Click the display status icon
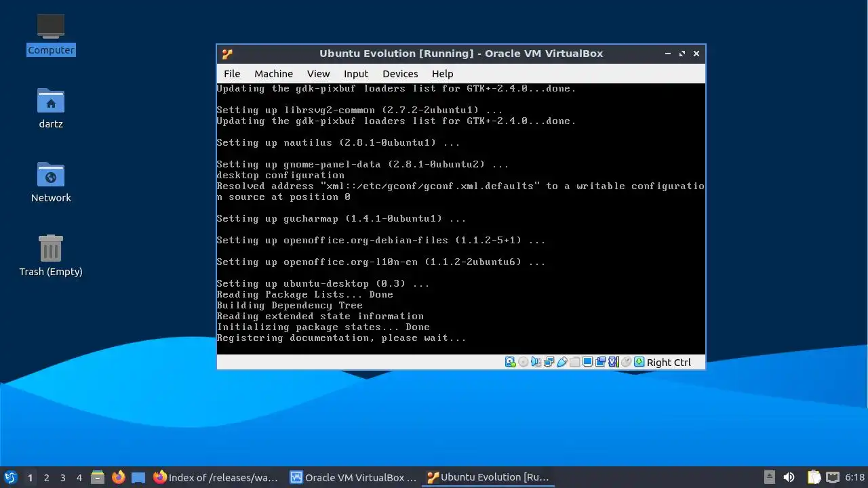Viewport: 868px width, 488px height. coord(588,362)
